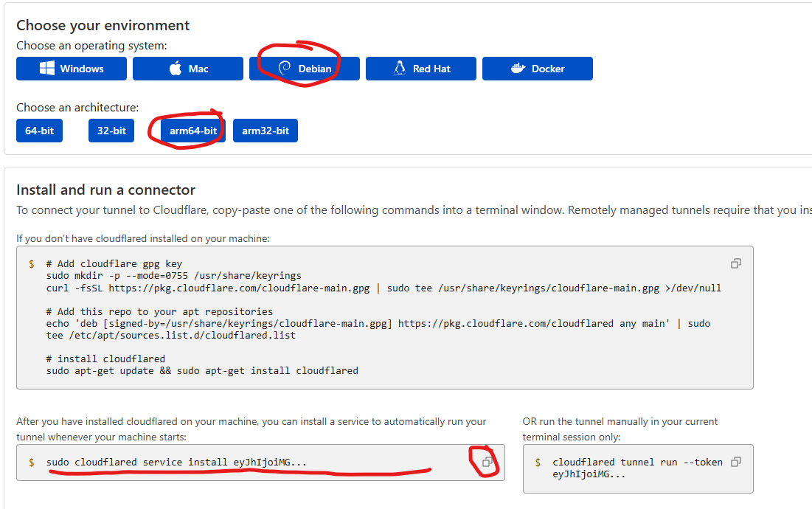The width and height of the screenshot is (812, 509).
Task: Copy the tunnel run --token command
Action: (736, 462)
